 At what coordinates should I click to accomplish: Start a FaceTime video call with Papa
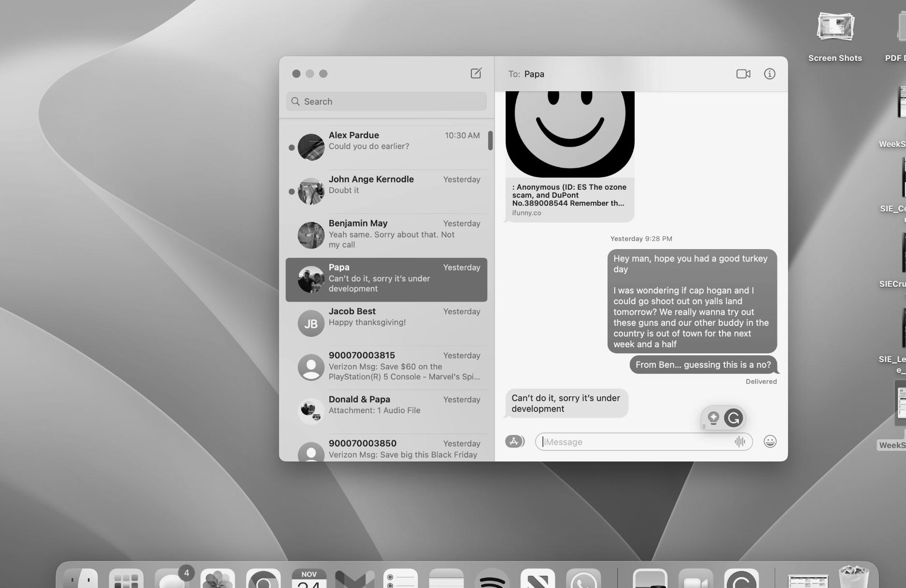pyautogui.click(x=743, y=74)
